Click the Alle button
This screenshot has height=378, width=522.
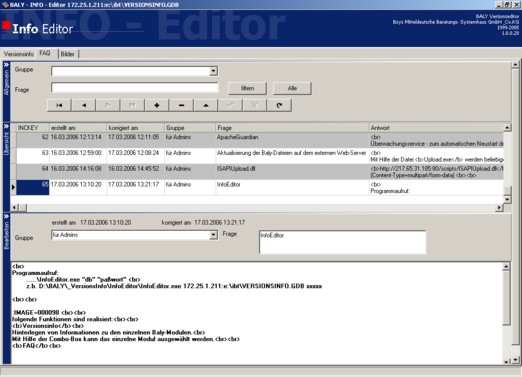tap(292, 88)
